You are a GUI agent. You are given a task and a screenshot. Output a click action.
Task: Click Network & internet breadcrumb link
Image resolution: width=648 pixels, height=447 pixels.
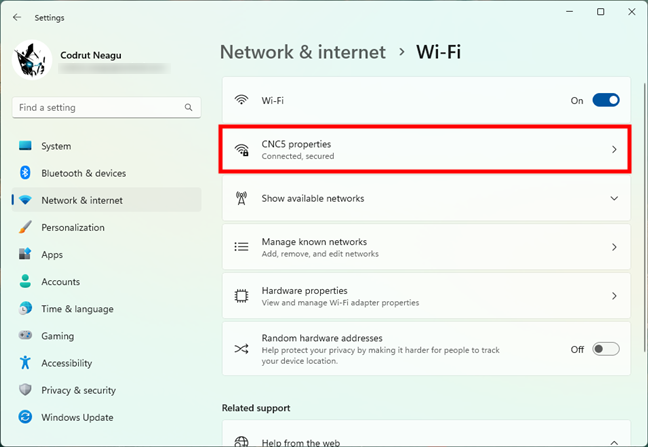301,51
